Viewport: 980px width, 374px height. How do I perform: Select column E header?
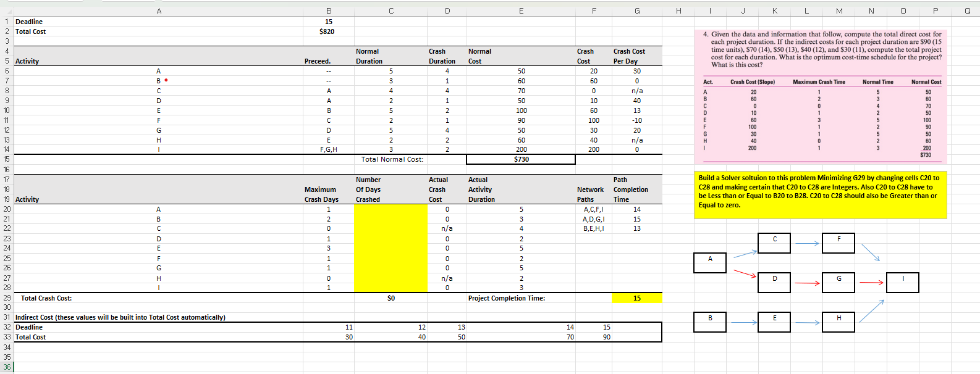pos(521,10)
